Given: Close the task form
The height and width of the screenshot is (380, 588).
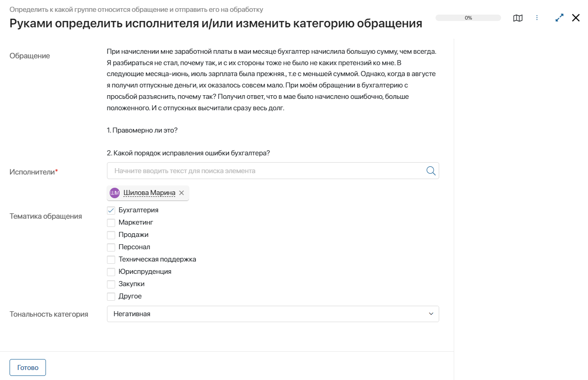Looking at the screenshot, I should (576, 18).
